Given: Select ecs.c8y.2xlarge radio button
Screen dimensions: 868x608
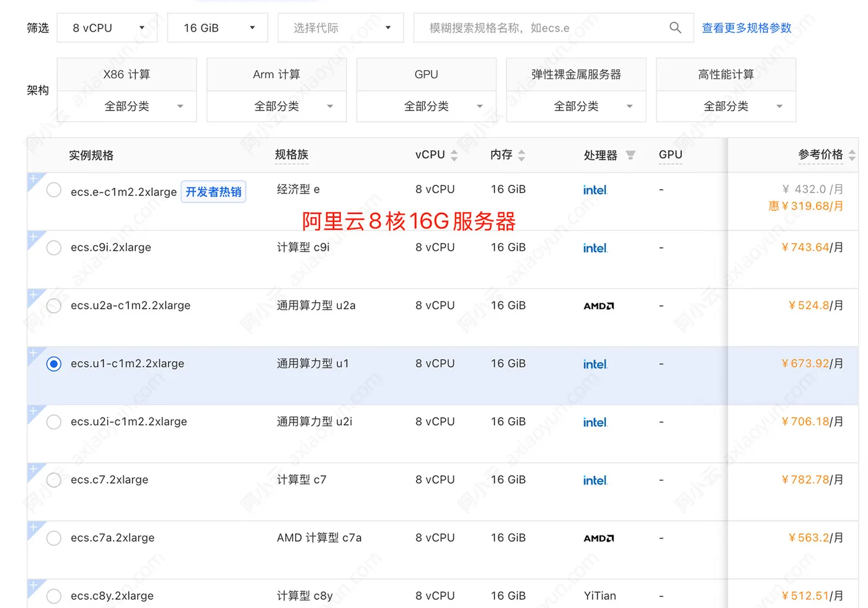Looking at the screenshot, I should (x=54, y=596).
